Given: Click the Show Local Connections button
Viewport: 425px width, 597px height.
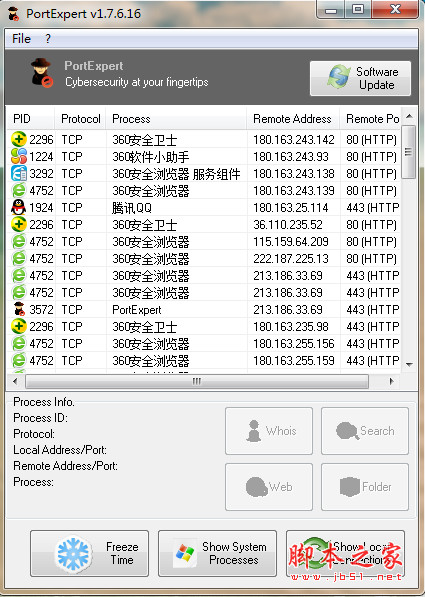Looking at the screenshot, I should coord(345,553).
